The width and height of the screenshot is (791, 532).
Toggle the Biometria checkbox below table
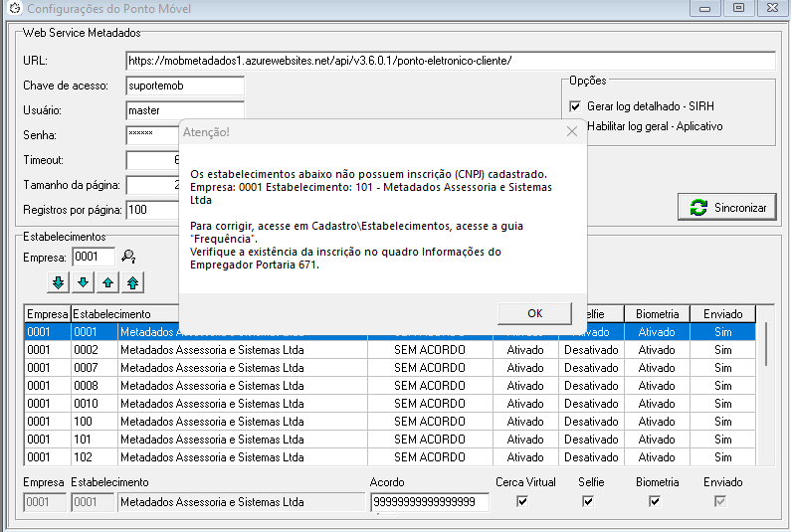(655, 502)
